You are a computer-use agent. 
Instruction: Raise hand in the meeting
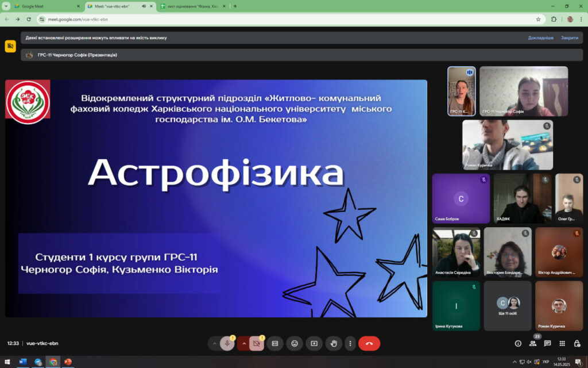[333, 343]
